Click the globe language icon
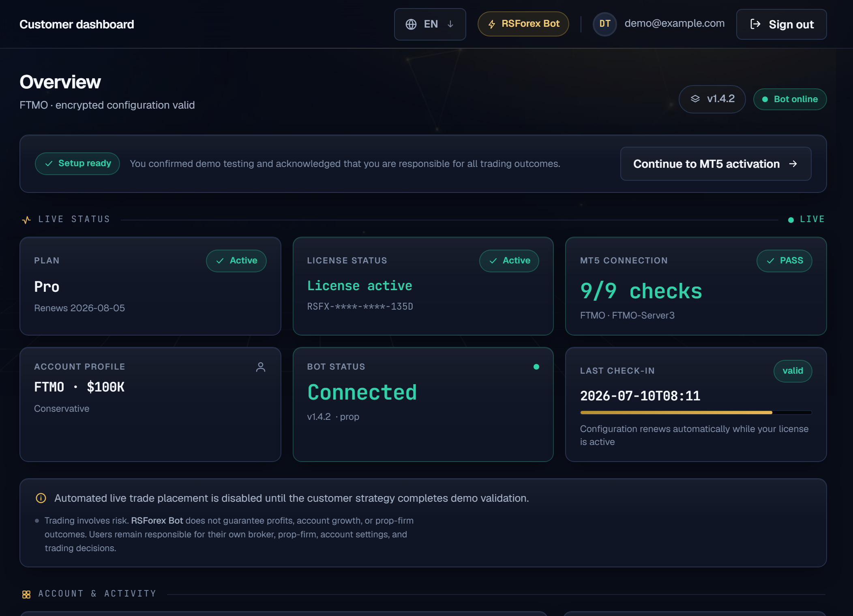 [x=411, y=24]
